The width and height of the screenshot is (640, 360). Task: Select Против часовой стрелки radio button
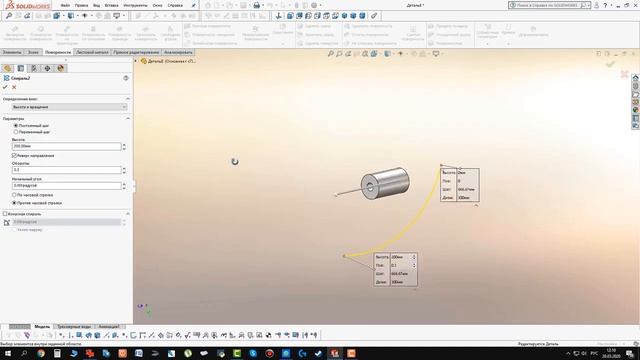[14, 203]
